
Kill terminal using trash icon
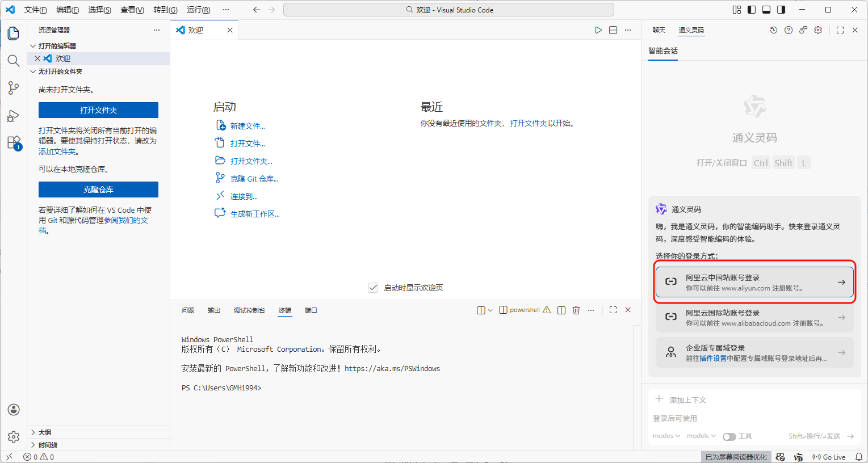tap(576, 310)
